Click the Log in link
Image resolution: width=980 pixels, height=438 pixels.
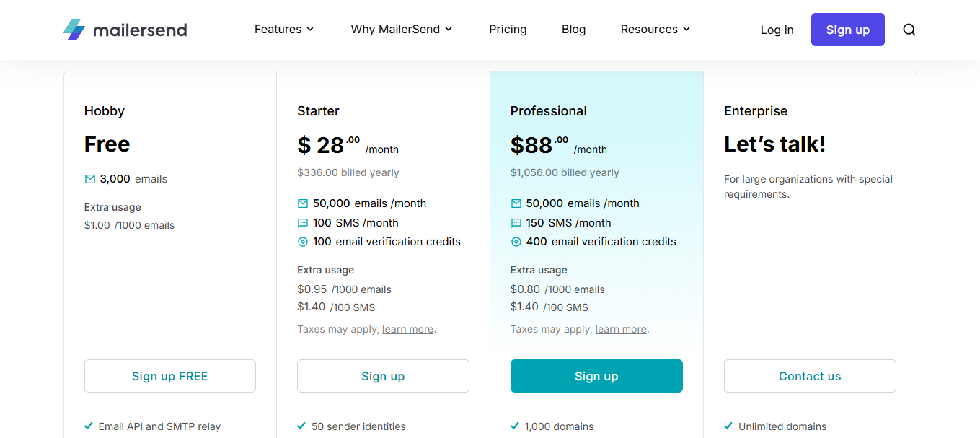pos(777,30)
